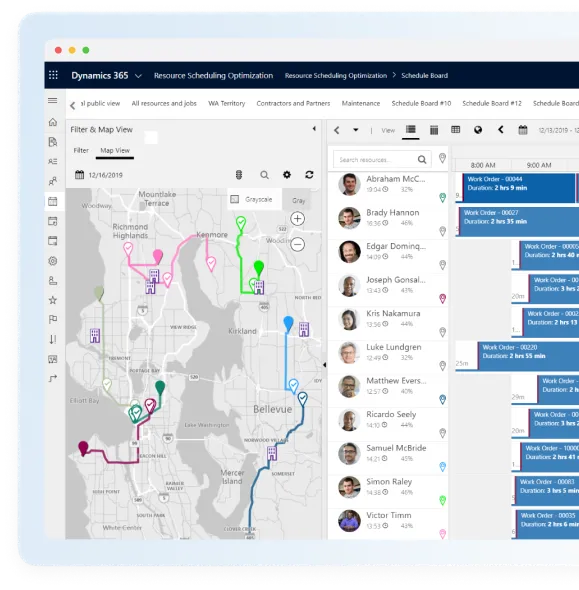The width and height of the screenshot is (579, 590).
Task: Open the schedule toolbar dropdown caret
Action: coord(356,130)
